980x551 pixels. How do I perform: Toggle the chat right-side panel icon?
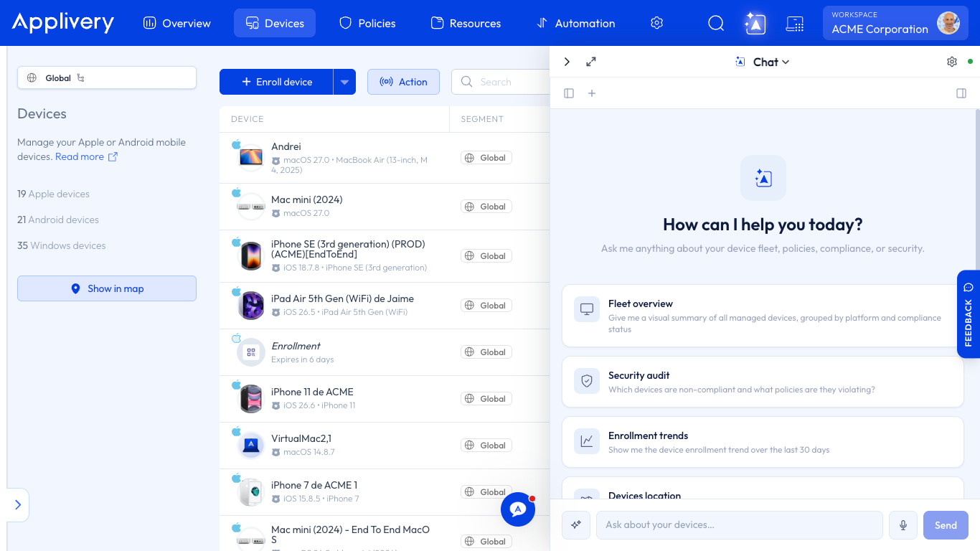(x=961, y=93)
